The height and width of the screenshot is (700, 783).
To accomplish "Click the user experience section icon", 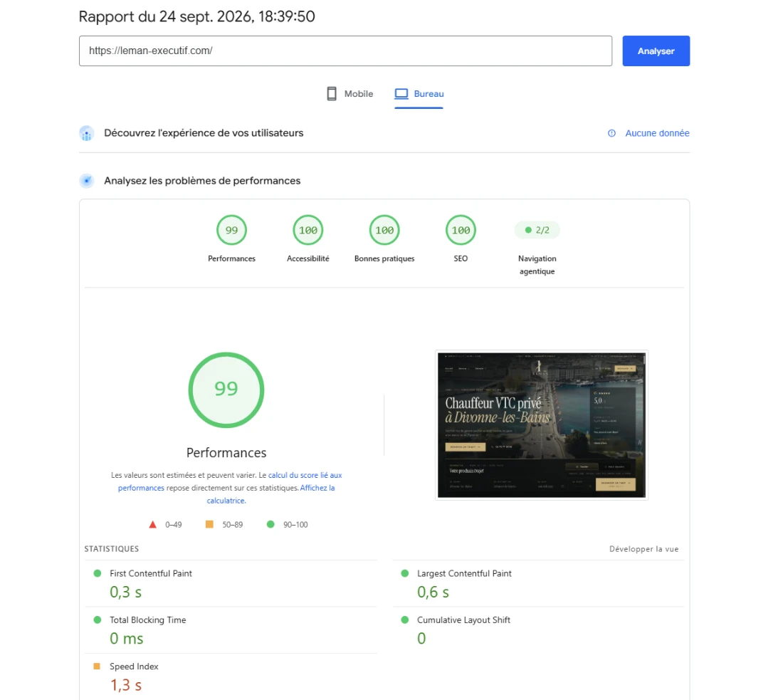I will [86, 133].
